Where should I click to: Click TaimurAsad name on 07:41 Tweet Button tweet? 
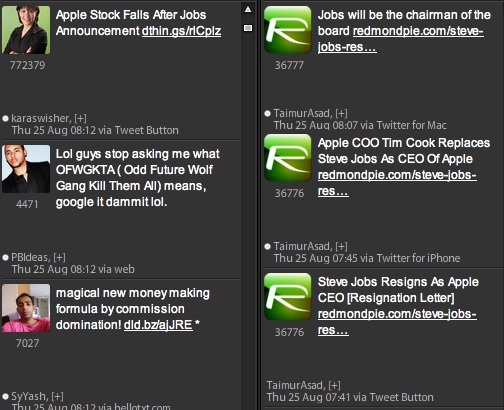[296, 385]
